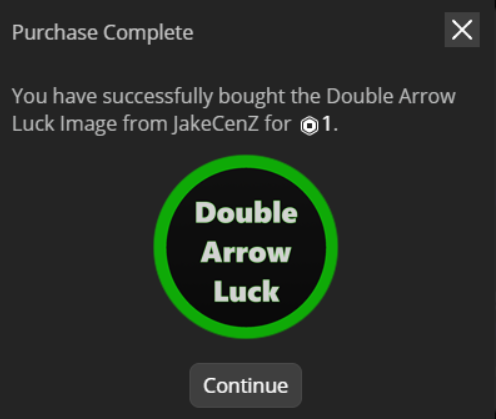The width and height of the screenshot is (496, 419).
Task: Select the Double Arrow Luck badge image
Action: pos(246,247)
